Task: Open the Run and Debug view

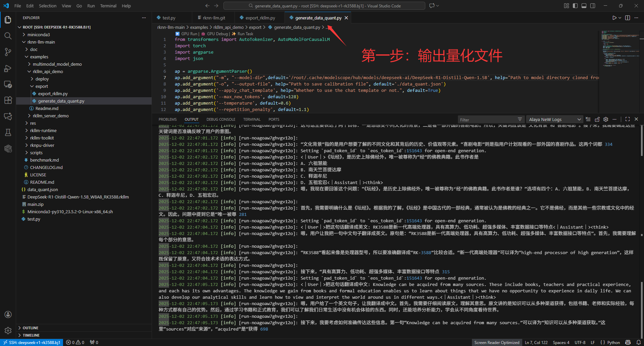Action: 8,68
